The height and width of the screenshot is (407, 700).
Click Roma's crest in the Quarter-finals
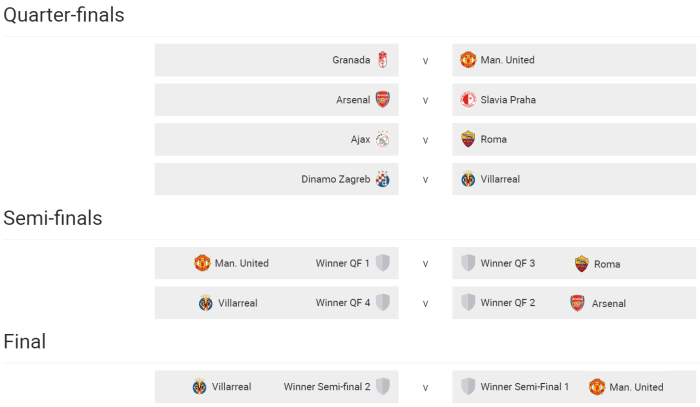click(468, 140)
